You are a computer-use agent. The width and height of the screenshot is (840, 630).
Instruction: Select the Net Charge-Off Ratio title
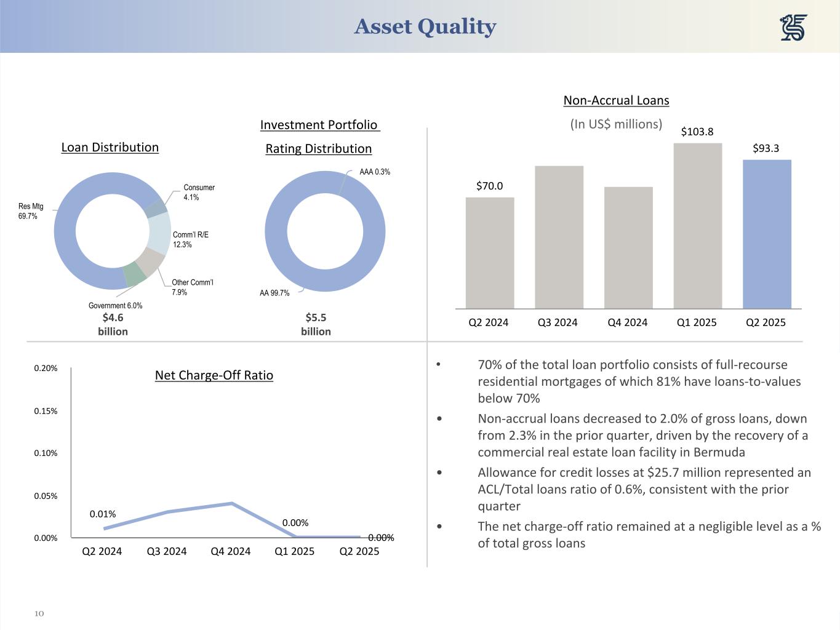pos(214,375)
